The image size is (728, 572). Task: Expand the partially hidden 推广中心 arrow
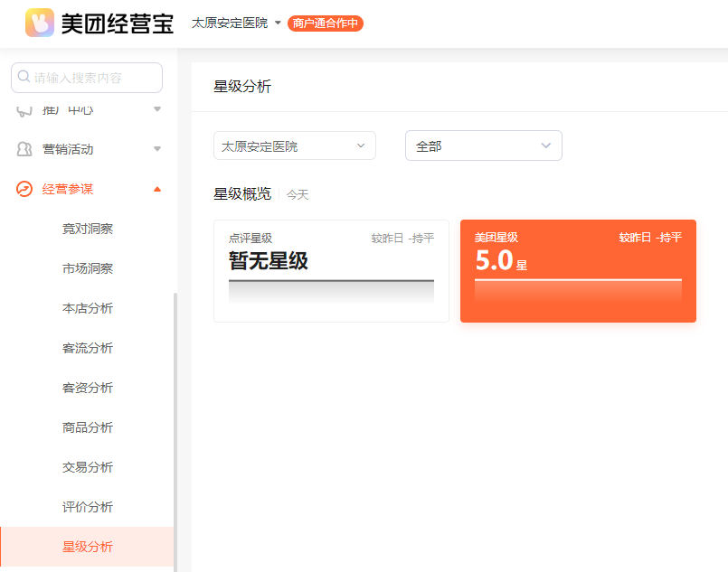pyautogui.click(x=157, y=109)
